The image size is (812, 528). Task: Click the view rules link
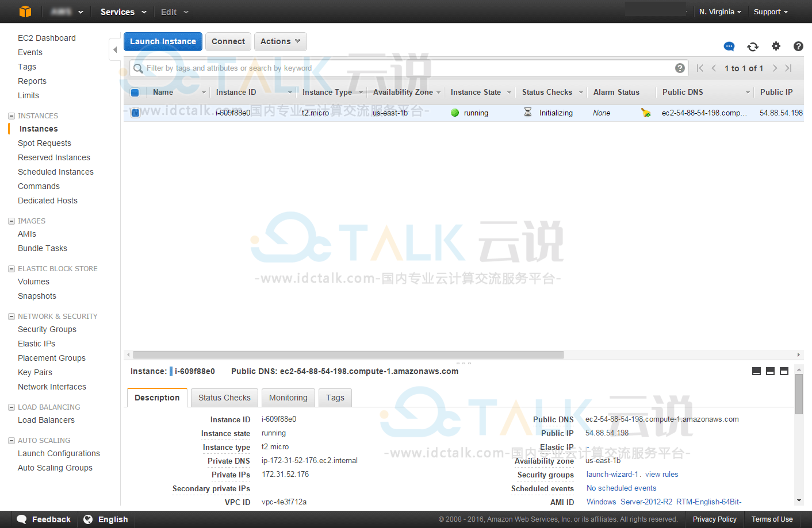pyautogui.click(x=661, y=475)
